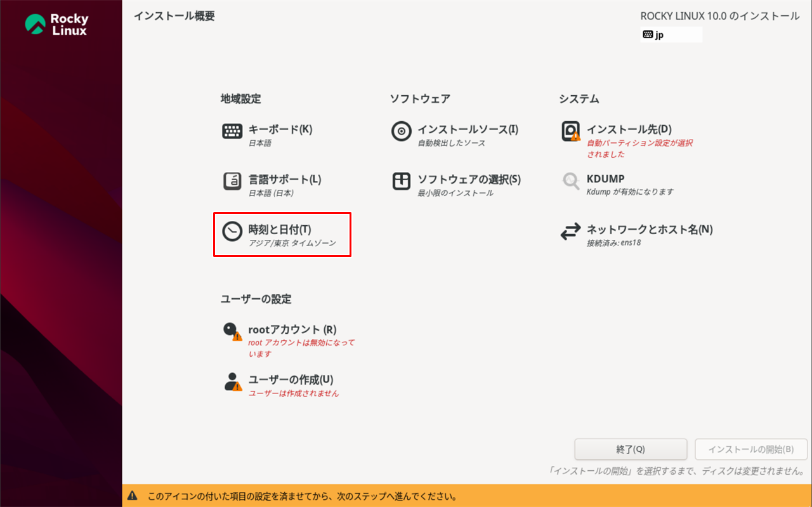Click the package icon for ソフトウェアの選択
The height and width of the screenshot is (507, 812).
[402, 181]
